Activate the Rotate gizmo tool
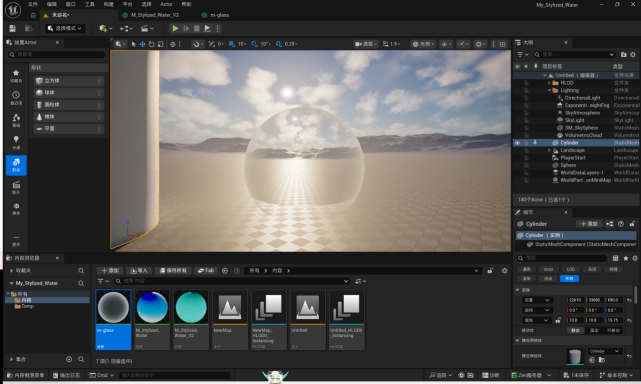Viewport: 641px width, 384px height. point(152,44)
